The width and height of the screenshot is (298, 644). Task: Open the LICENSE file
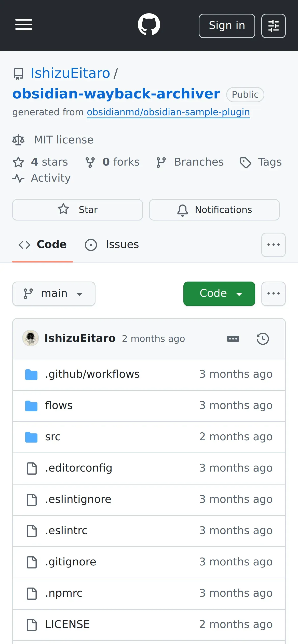coord(67,624)
